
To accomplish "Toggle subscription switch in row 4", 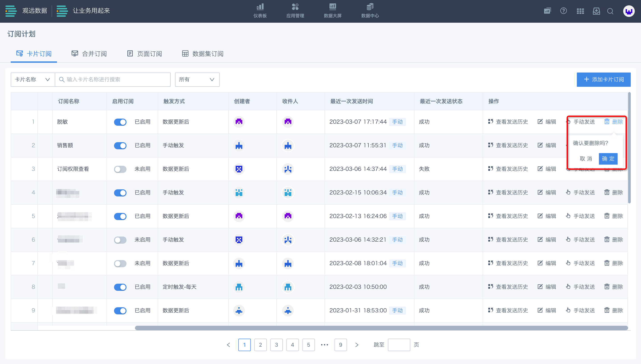I will [x=120, y=193].
